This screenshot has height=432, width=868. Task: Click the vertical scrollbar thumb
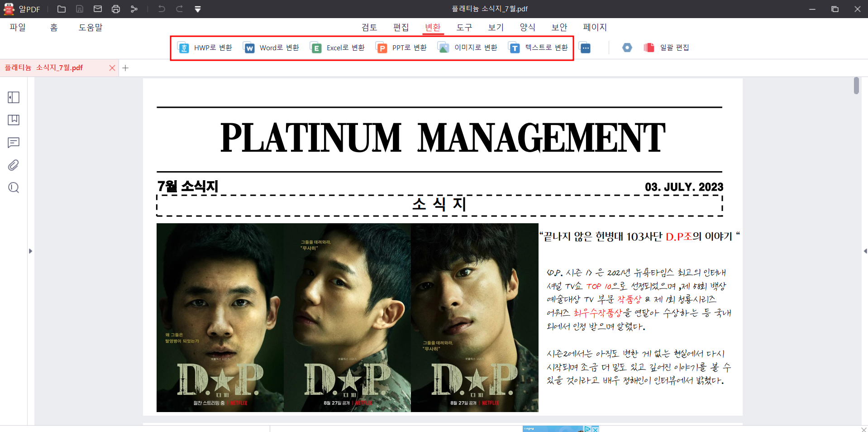point(856,86)
